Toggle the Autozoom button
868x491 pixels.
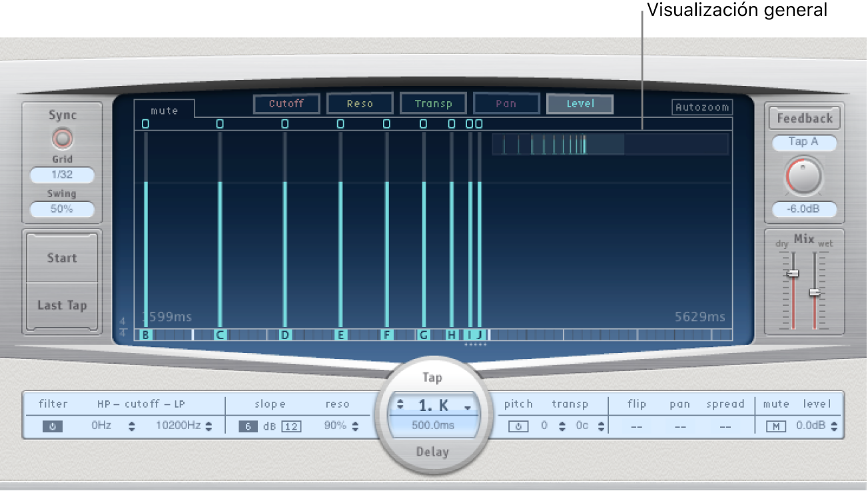[701, 107]
